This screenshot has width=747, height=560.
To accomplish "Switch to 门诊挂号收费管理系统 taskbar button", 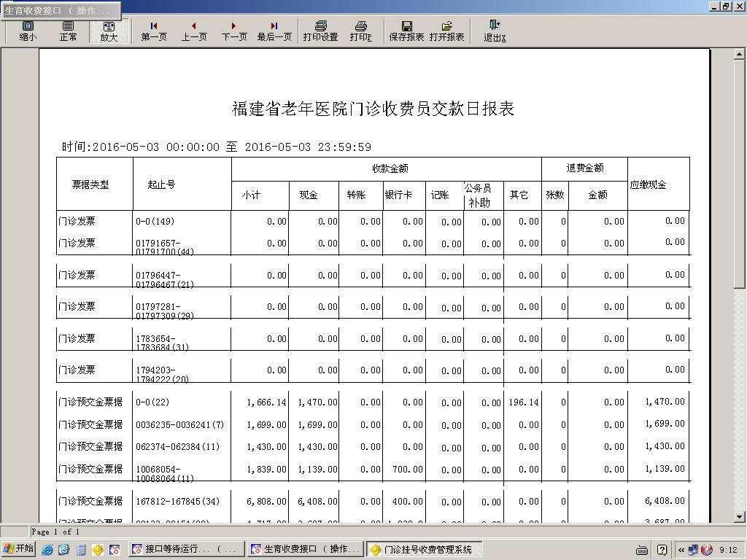I will click(425, 549).
